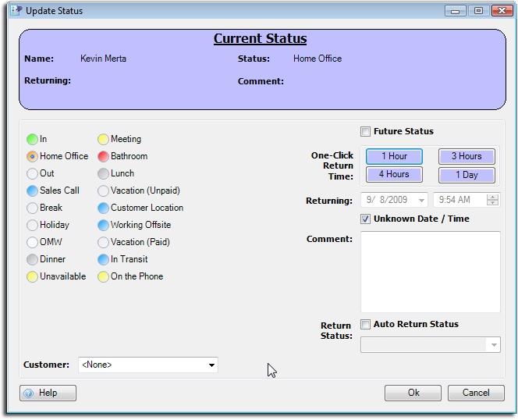Image resolution: width=518 pixels, height=420 pixels.
Task: Select the blue In Transit status icon
Action: tap(103, 260)
